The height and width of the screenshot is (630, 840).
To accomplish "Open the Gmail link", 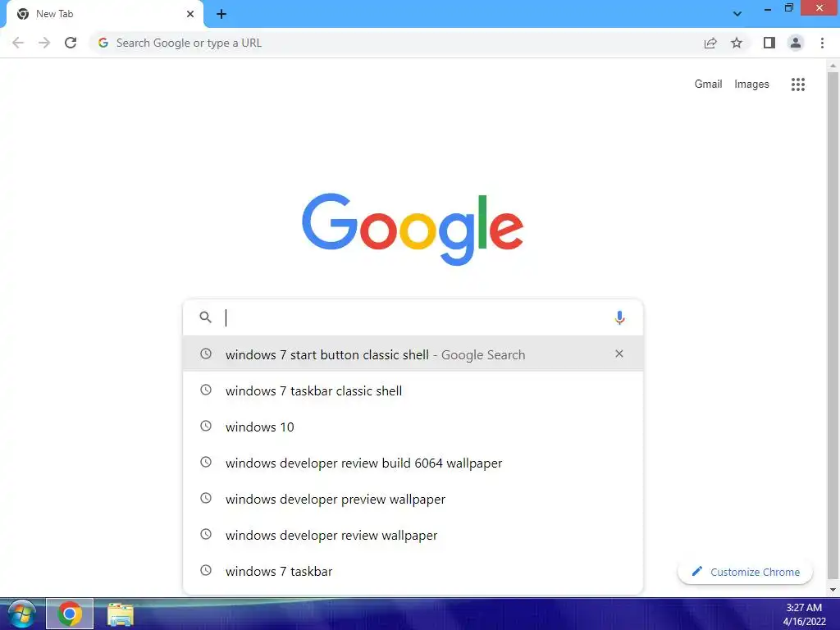I will (x=708, y=84).
